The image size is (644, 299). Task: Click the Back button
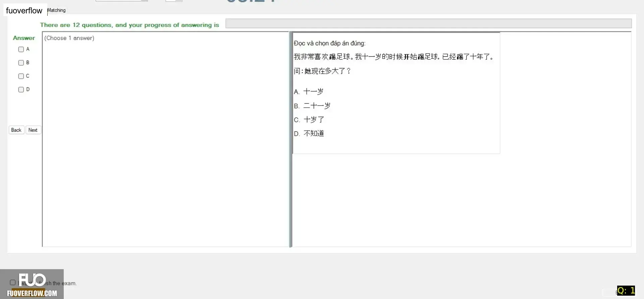(x=16, y=130)
